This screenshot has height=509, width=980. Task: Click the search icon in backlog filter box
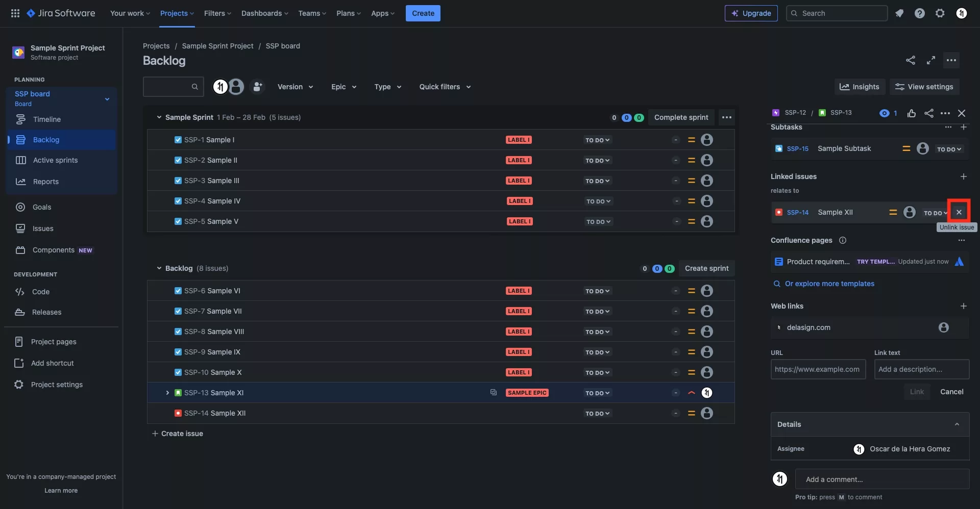(194, 87)
